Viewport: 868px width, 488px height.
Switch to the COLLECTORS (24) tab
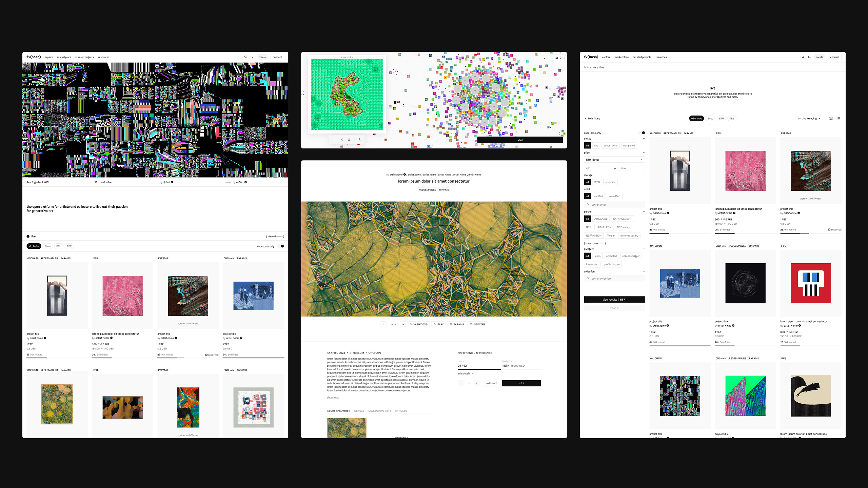pos(379,411)
